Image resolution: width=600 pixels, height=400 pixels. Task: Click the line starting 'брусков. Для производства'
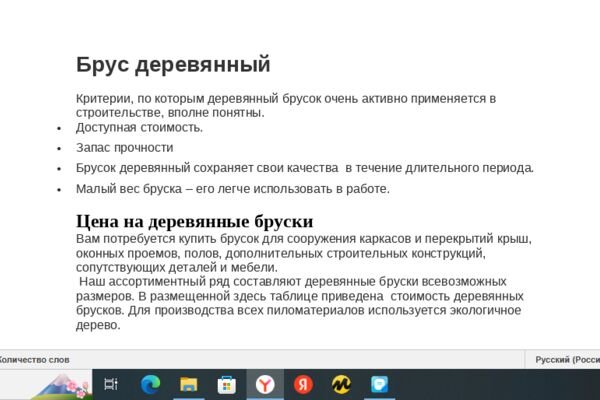click(x=298, y=310)
